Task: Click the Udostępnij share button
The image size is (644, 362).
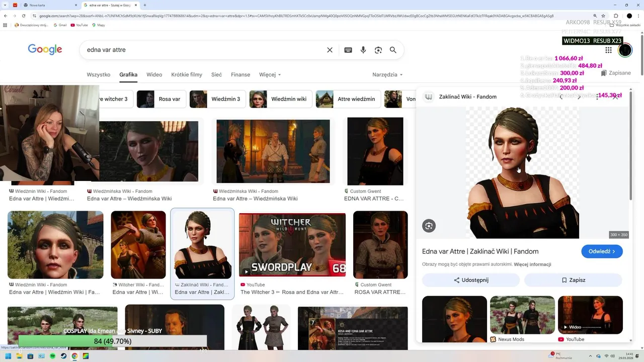Action: (x=470, y=280)
